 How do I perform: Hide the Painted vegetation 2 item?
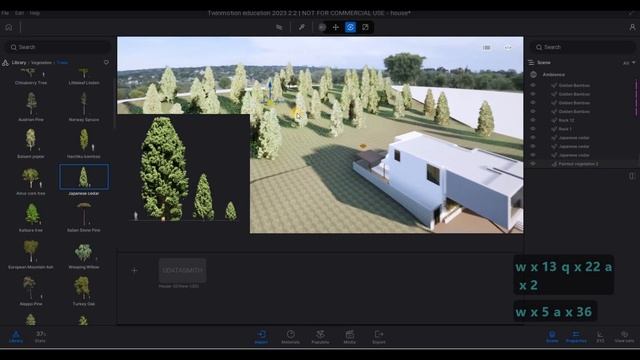coord(533,164)
